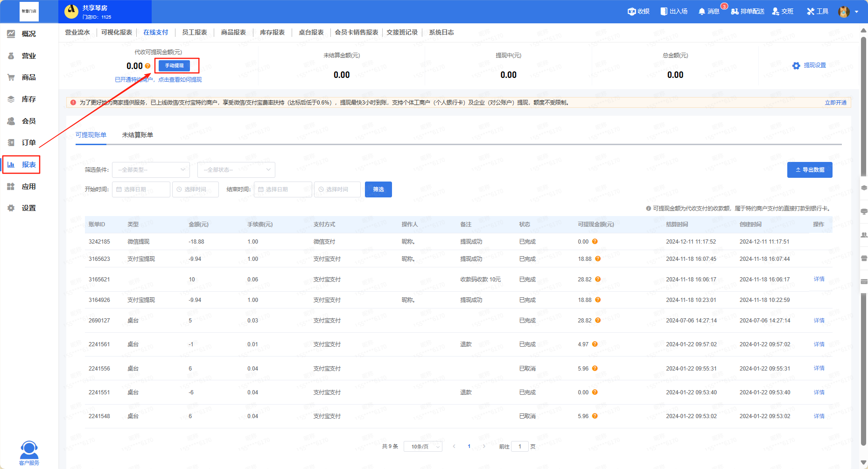Open the 概况 overview sidebar item
Viewport: 868px width, 469px height.
click(x=22, y=34)
